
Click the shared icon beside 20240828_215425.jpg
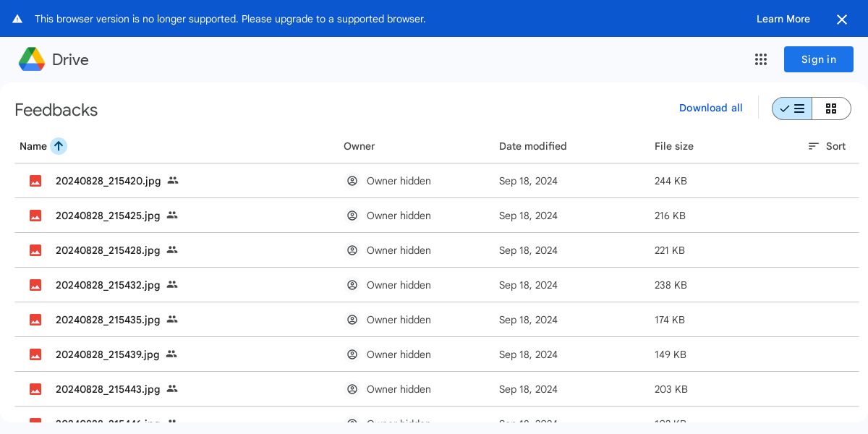(172, 216)
